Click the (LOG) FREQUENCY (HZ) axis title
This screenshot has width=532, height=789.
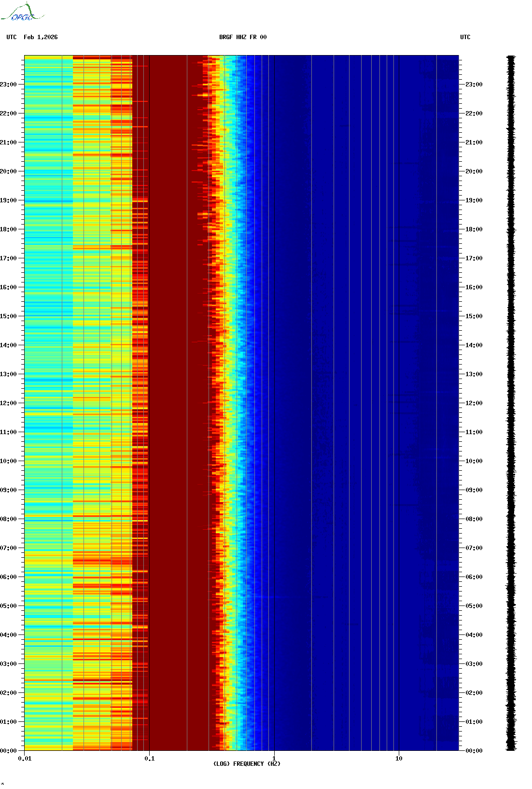point(247,764)
